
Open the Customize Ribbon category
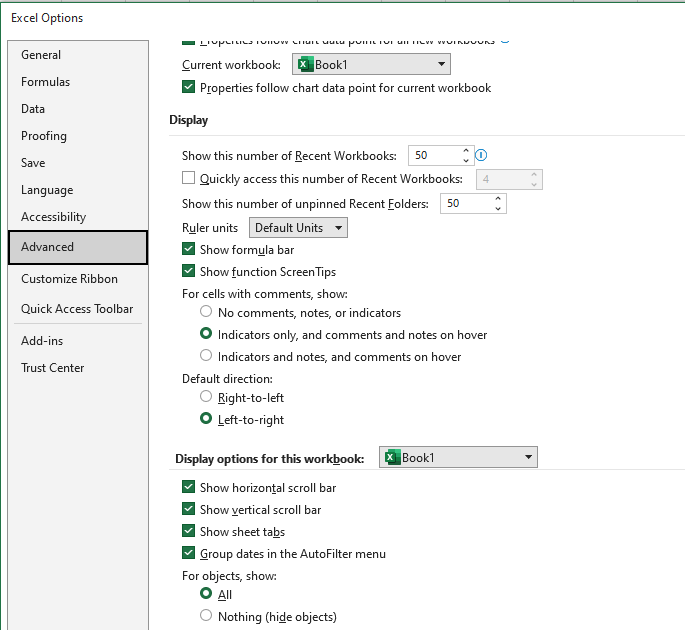78,279
